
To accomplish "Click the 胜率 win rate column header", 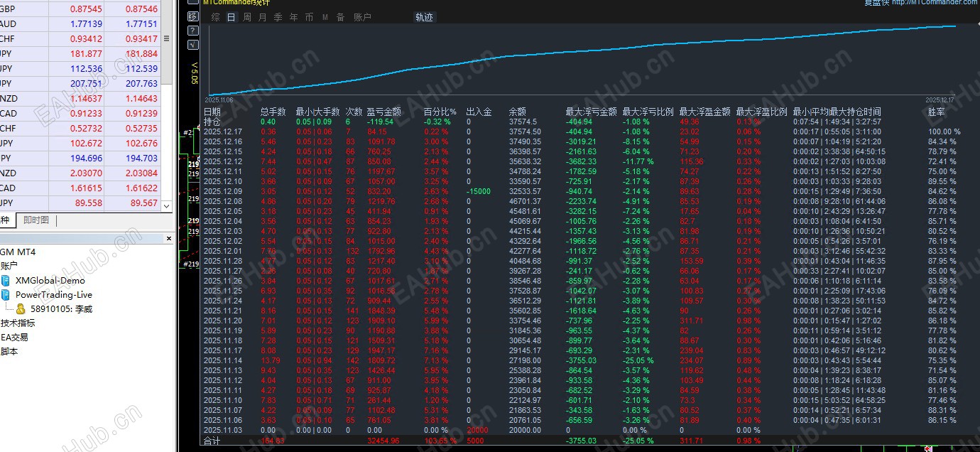I will pyautogui.click(x=937, y=112).
